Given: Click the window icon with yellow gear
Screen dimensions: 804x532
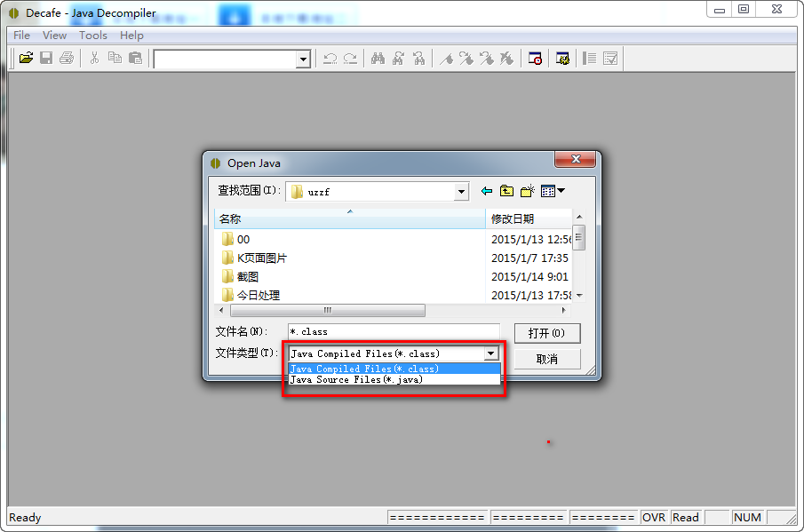Looking at the screenshot, I should (562, 59).
